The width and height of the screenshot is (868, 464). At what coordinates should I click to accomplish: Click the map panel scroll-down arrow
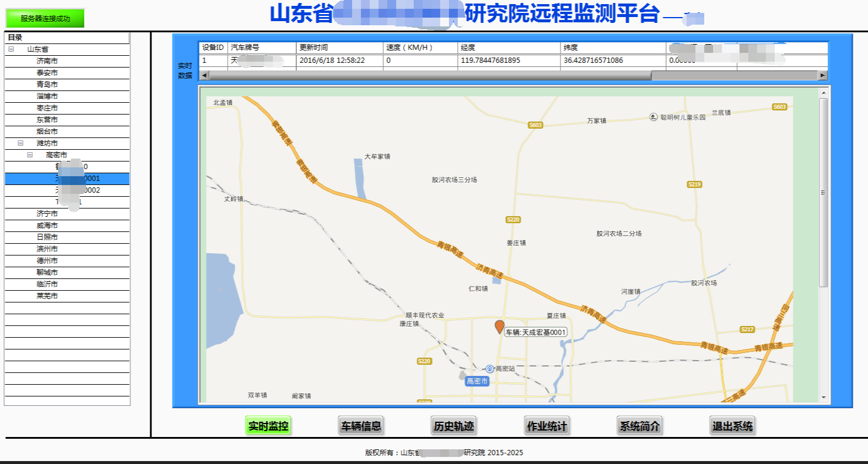pyautogui.click(x=823, y=398)
